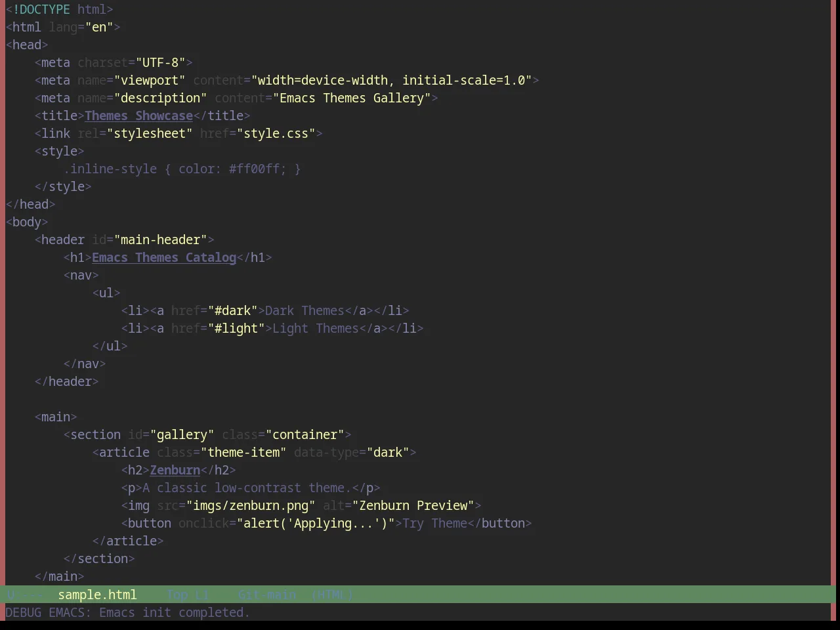Click the closing </ul> tag
Screen dimensions: 840x630
(x=110, y=346)
